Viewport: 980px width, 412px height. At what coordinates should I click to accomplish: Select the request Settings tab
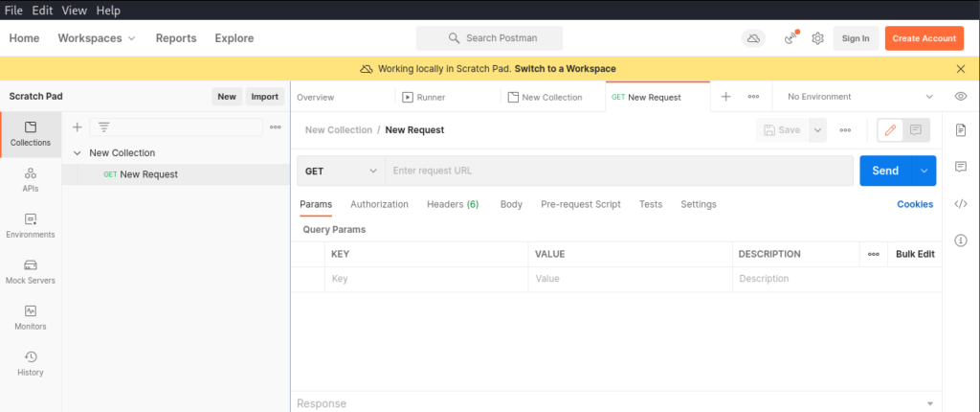point(699,204)
